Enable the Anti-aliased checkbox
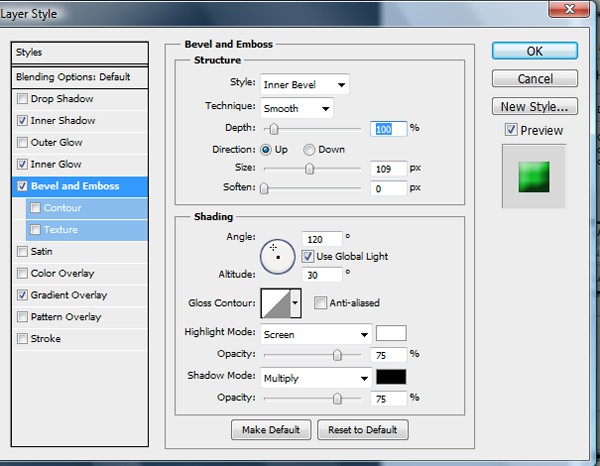600x466 pixels. click(x=320, y=303)
